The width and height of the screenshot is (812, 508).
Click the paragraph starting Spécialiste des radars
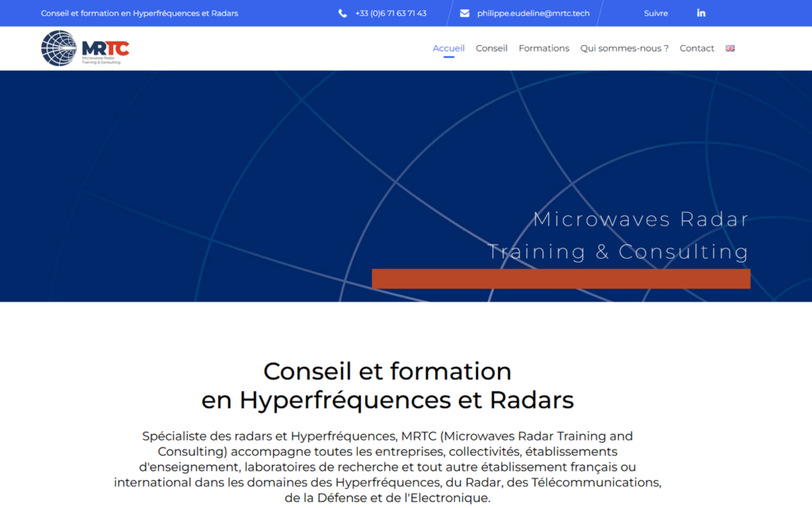tap(387, 467)
